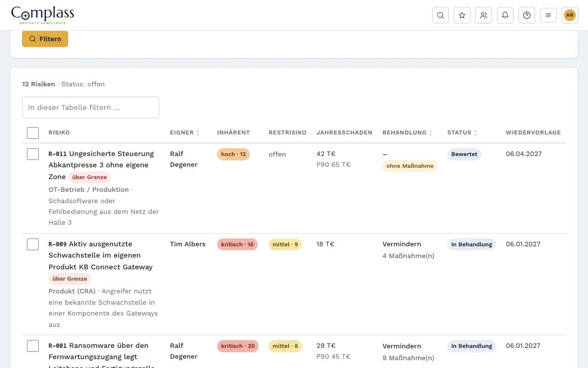588x368 pixels.
Task: Open risk R-011 Ungesicherte Steuerung Abkantpresse
Action: (101, 165)
